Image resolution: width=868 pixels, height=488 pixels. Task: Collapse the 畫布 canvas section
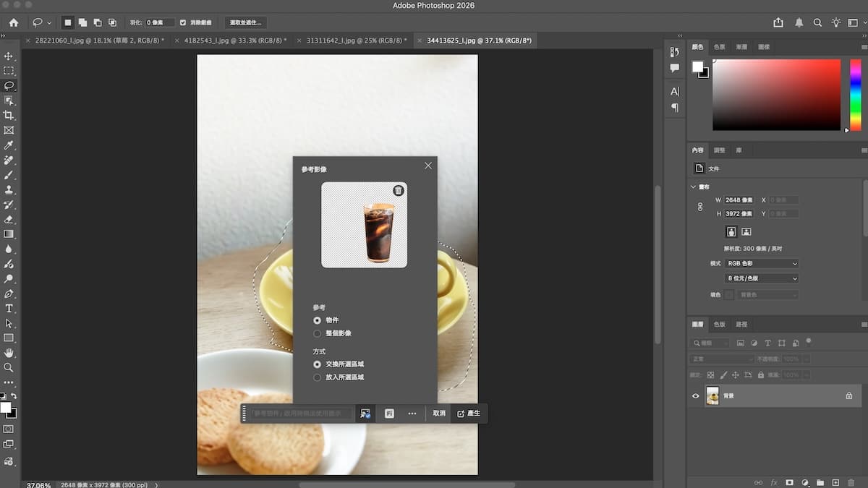[x=693, y=187]
